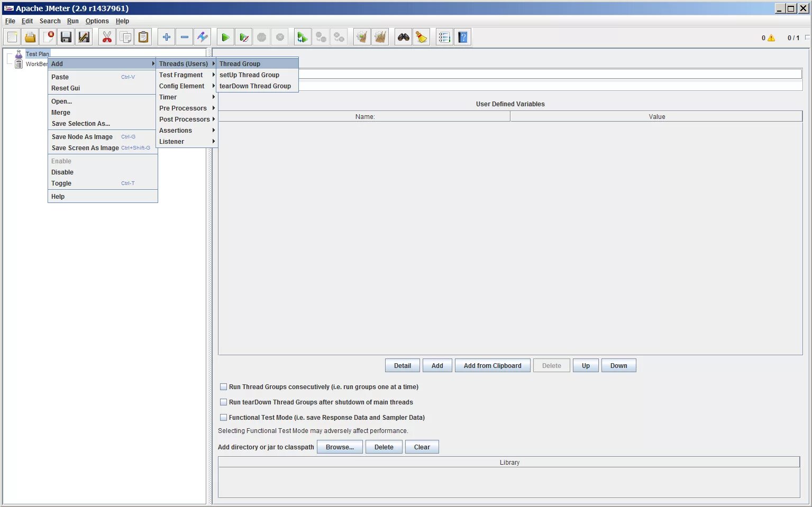Expand the Pre Processors submenu

coord(187,108)
